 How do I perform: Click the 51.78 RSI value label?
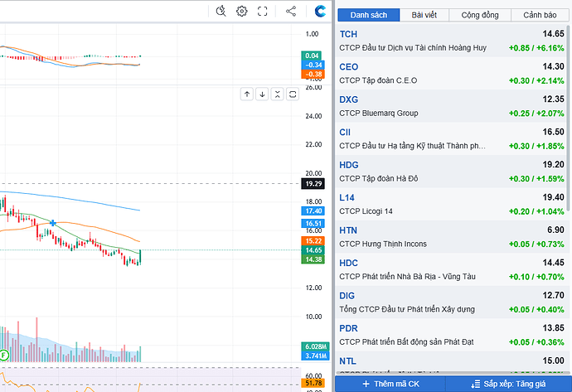point(313,383)
